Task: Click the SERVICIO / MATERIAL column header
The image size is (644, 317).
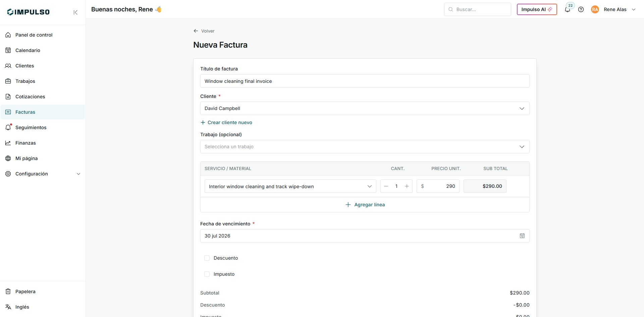Action: pyautogui.click(x=228, y=168)
